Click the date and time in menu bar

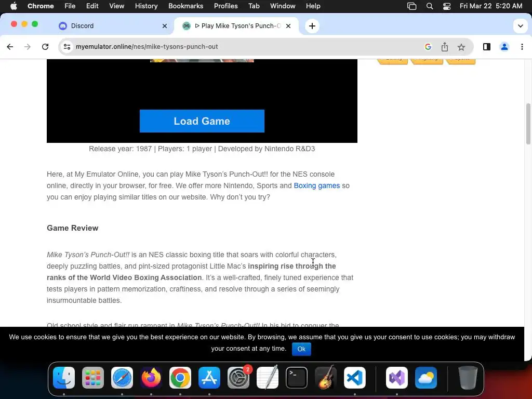tap(490, 6)
